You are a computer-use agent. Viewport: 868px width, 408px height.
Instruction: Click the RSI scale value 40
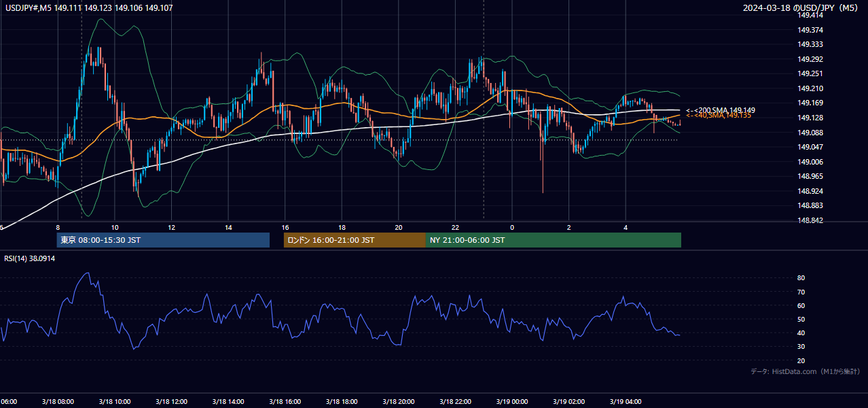click(801, 333)
